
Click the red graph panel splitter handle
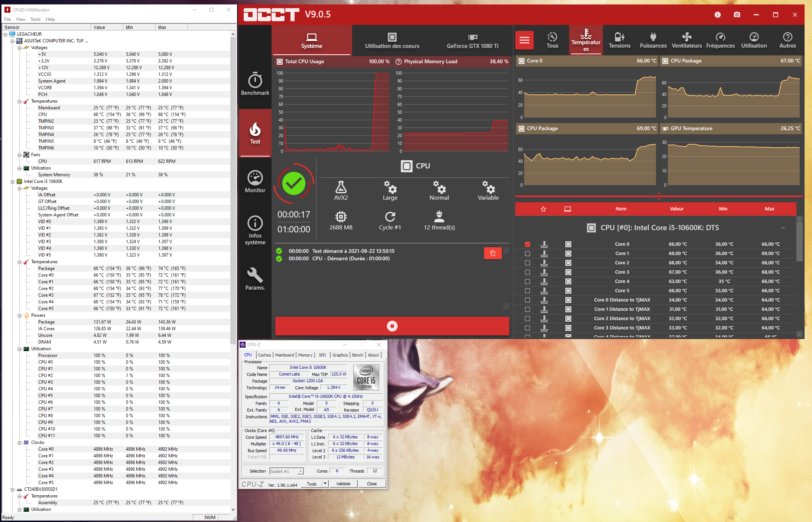click(659, 196)
